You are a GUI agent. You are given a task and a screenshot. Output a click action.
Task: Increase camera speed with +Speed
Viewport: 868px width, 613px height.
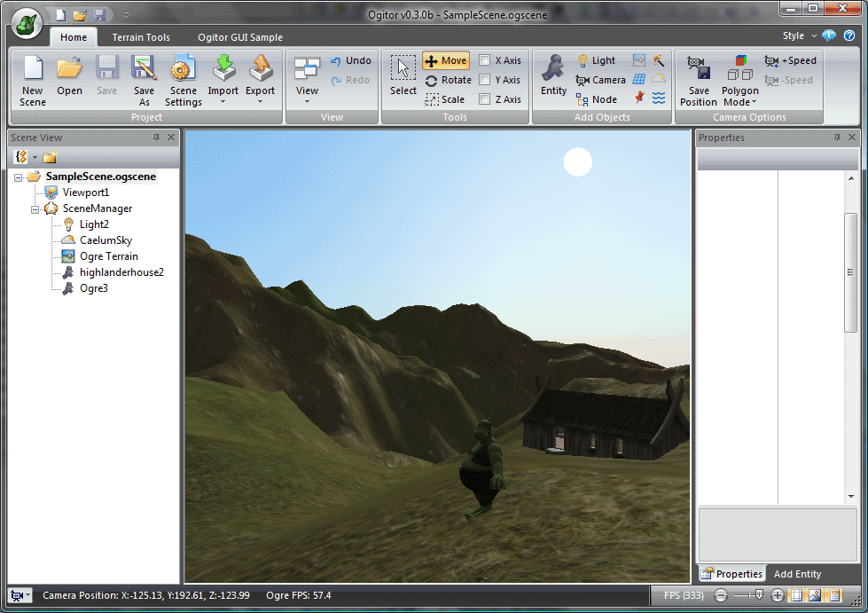pos(790,60)
